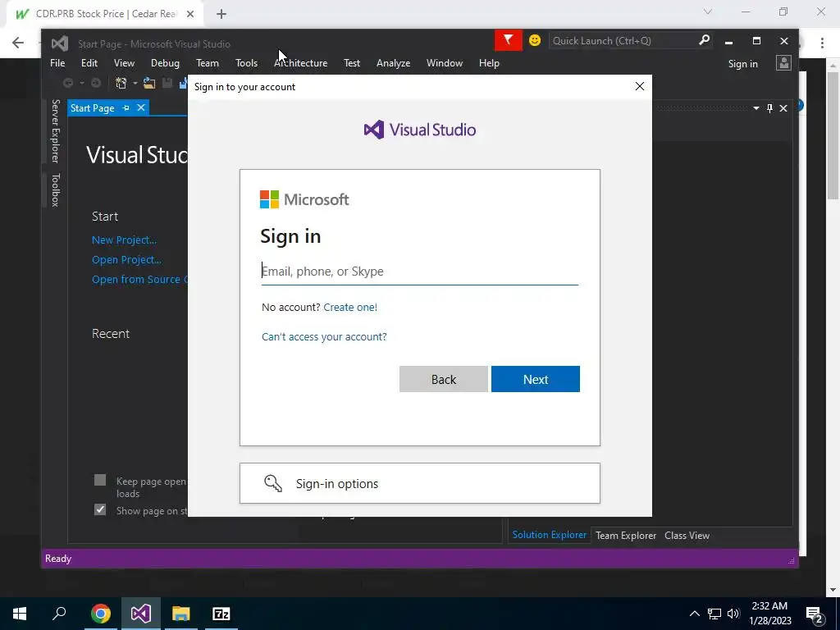Viewport: 840px width, 630px height.
Task: Open the Chrome three-dot menu
Action: tap(822, 43)
